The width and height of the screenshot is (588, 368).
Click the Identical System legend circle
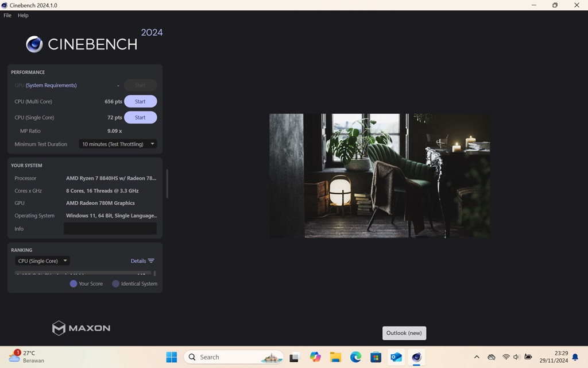tap(116, 283)
